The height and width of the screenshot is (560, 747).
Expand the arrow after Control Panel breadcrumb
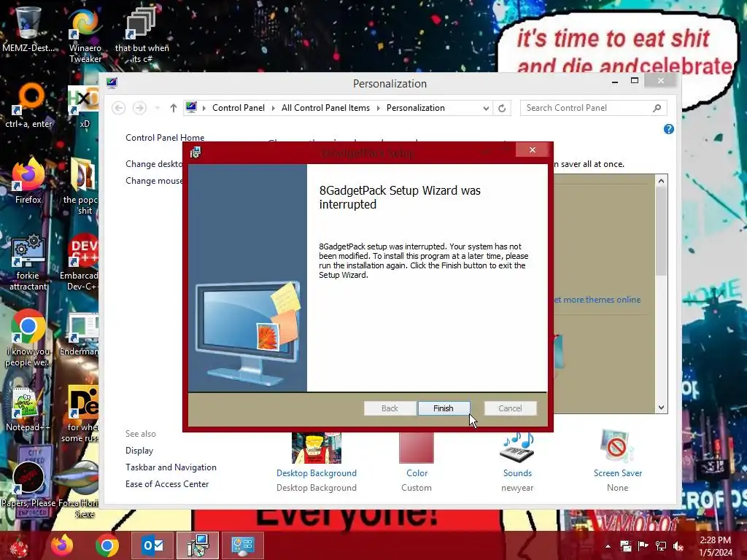(x=273, y=108)
